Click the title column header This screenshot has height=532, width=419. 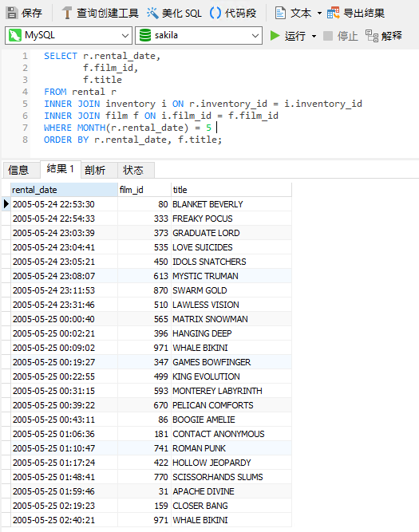click(x=231, y=190)
